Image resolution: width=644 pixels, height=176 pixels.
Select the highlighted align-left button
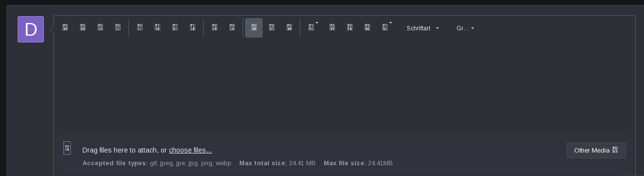254,28
